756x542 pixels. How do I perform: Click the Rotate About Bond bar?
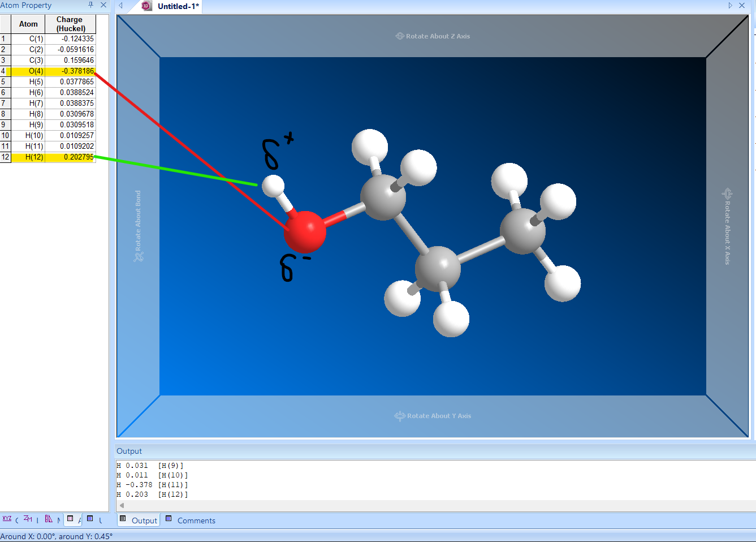click(x=138, y=226)
